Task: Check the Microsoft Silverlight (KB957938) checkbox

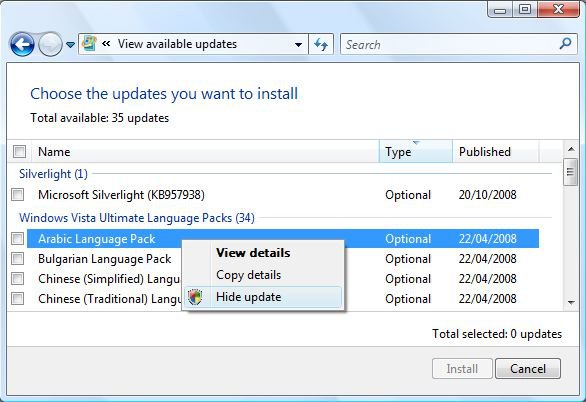Action: coord(18,195)
